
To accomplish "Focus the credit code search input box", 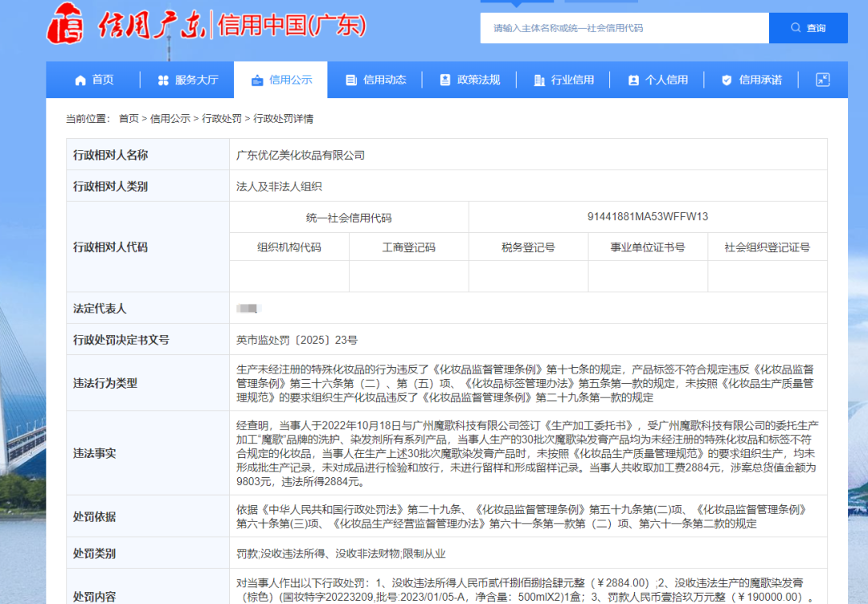I will pos(624,28).
